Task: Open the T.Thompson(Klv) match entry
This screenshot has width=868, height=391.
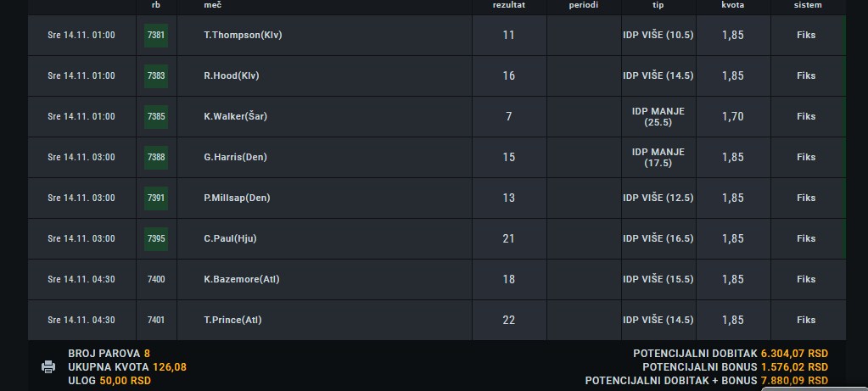Action: [243, 35]
